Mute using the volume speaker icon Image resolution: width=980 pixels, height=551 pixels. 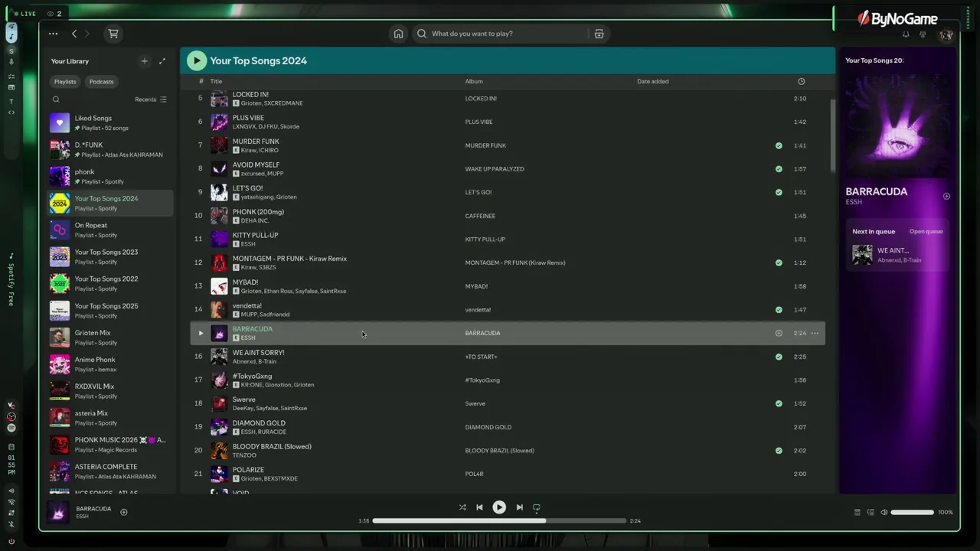pyautogui.click(x=884, y=512)
